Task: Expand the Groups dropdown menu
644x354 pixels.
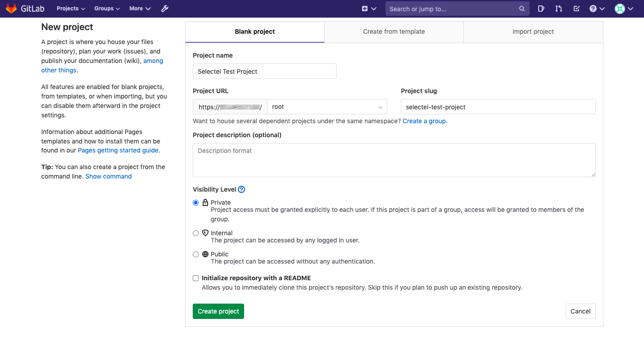Action: tap(107, 8)
